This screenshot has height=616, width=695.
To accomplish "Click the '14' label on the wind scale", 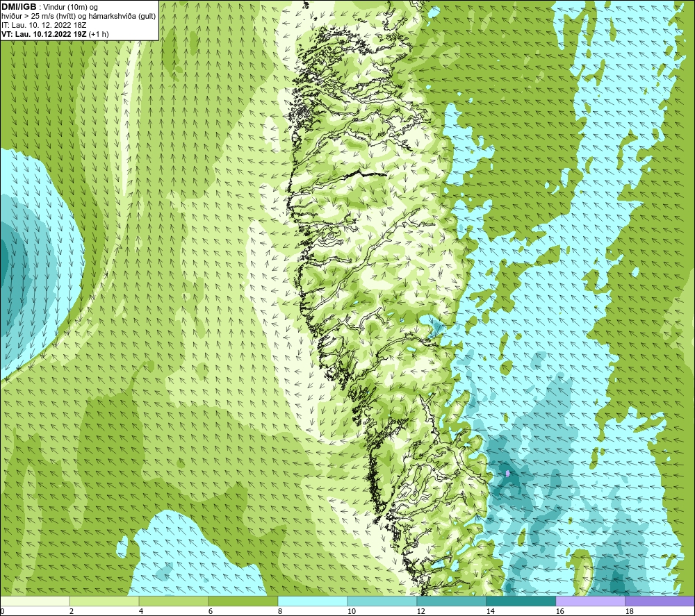I will pyautogui.click(x=490, y=611).
